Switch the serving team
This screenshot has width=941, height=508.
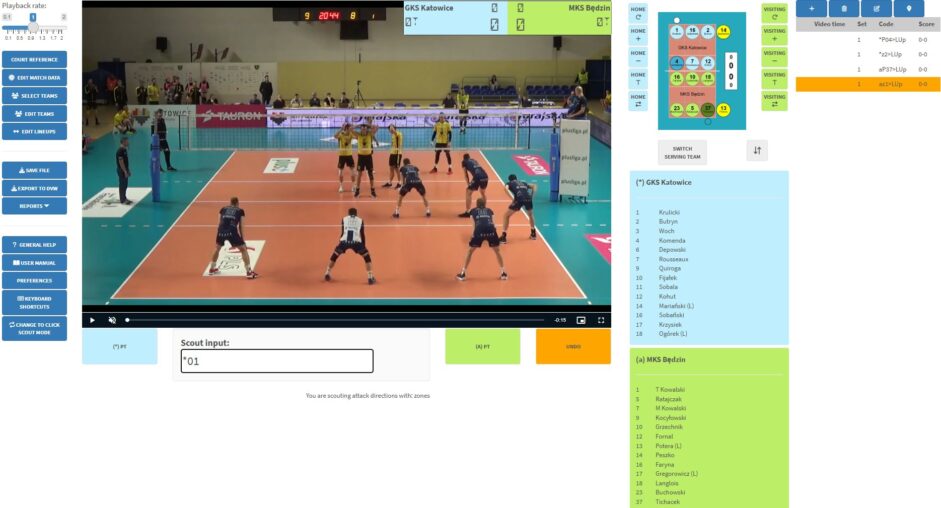click(x=682, y=152)
